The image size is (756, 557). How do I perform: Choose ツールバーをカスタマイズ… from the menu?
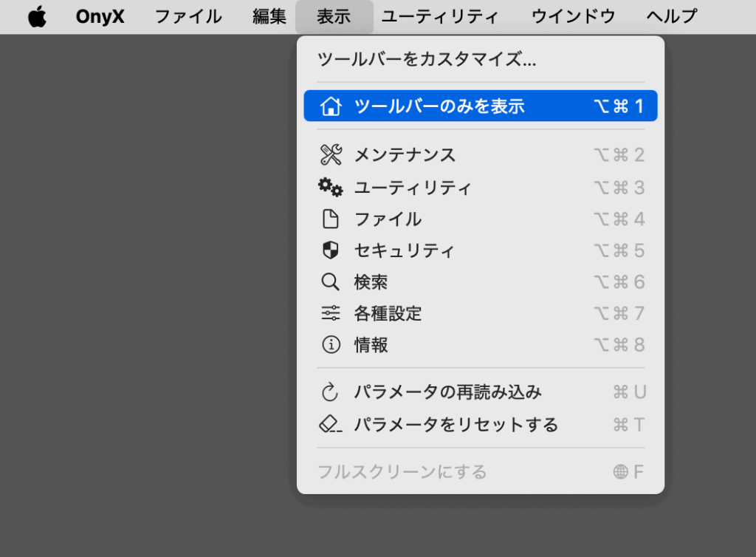(x=427, y=60)
